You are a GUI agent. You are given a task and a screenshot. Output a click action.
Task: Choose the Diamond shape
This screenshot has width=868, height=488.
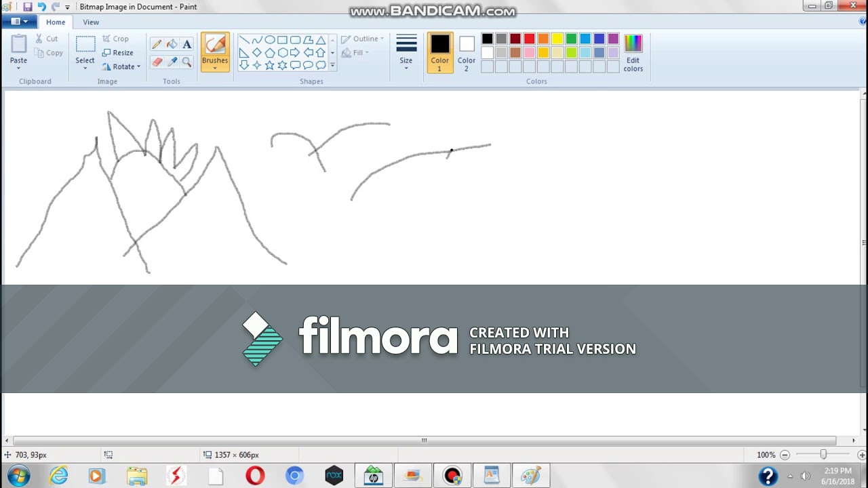click(257, 52)
